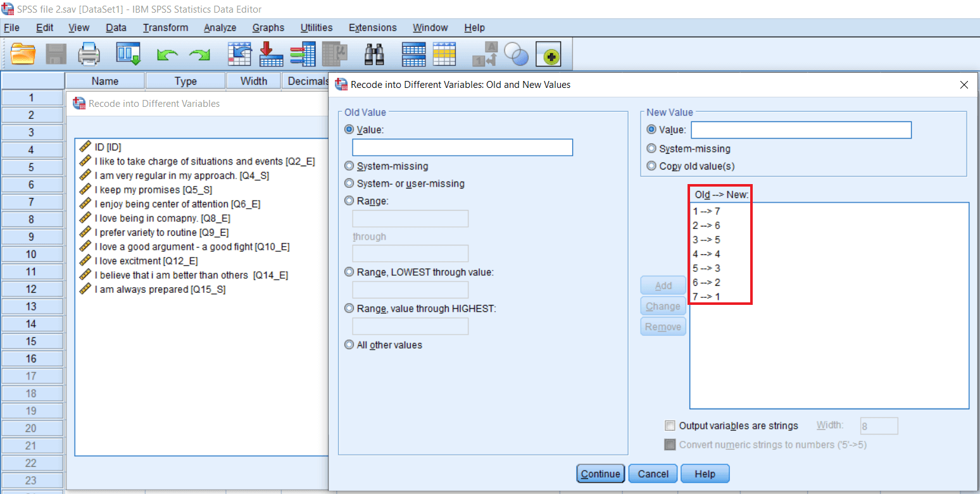Open the Transform menu
This screenshot has height=494, width=980.
pyautogui.click(x=165, y=27)
